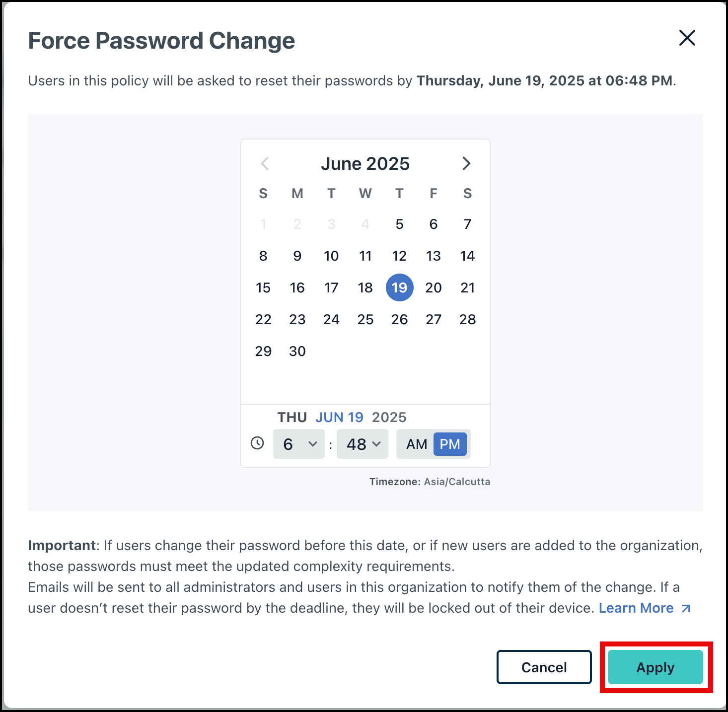Select June 25 on the calendar
This screenshot has height=712, width=728.
pyautogui.click(x=365, y=319)
